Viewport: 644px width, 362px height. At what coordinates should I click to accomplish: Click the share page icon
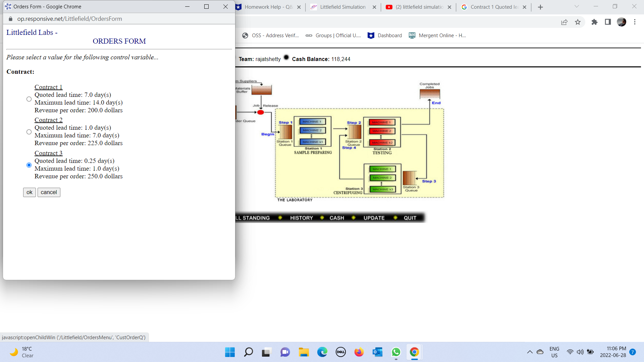(564, 22)
